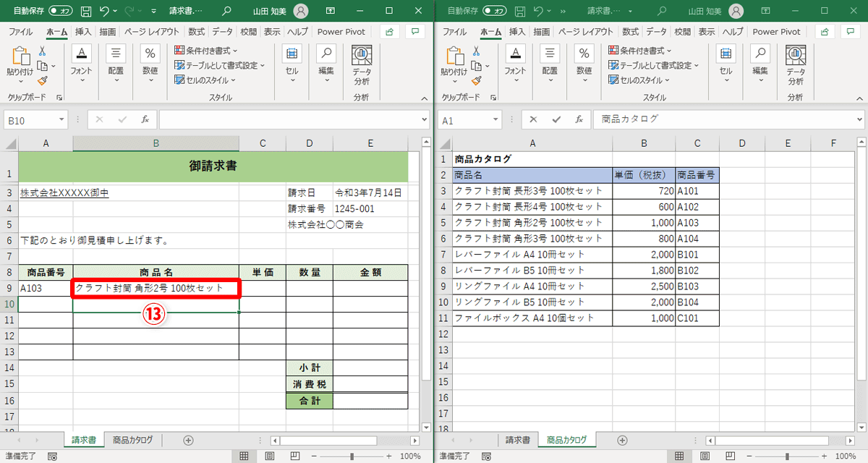Open ribbon display options in left window
Screen dimensions: 868x463
331,11
